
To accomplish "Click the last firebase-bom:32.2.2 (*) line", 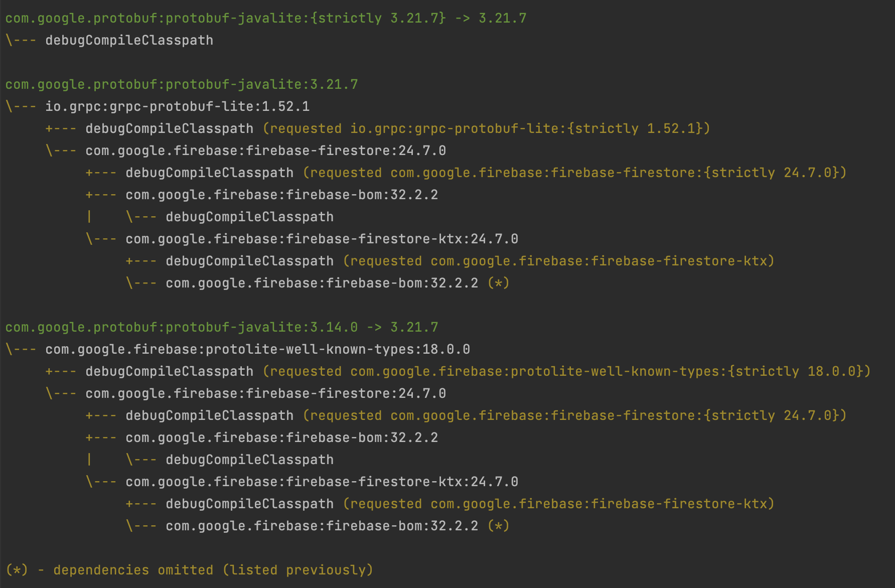I will pyautogui.click(x=338, y=526).
